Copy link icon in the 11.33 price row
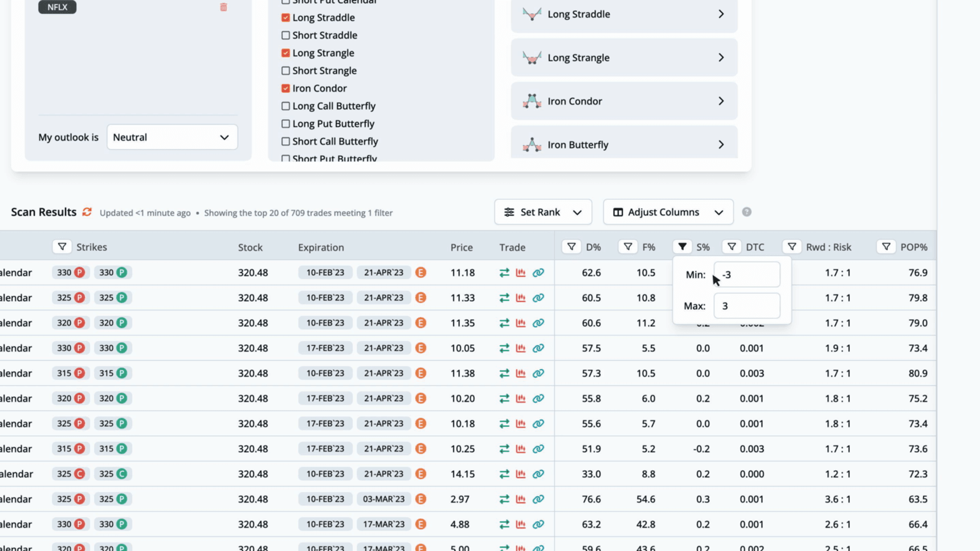This screenshot has width=980, height=551. [538, 298]
